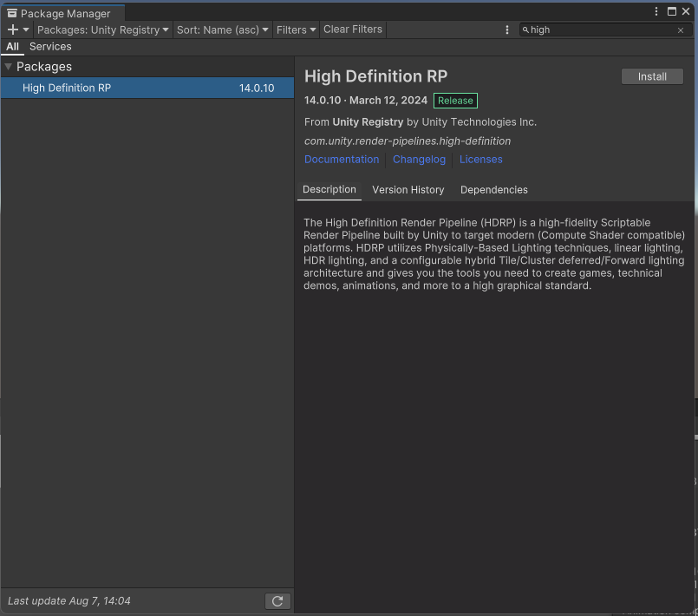This screenshot has height=616, width=698.
Task: Click the plus icon to add package
Action: click(12, 29)
